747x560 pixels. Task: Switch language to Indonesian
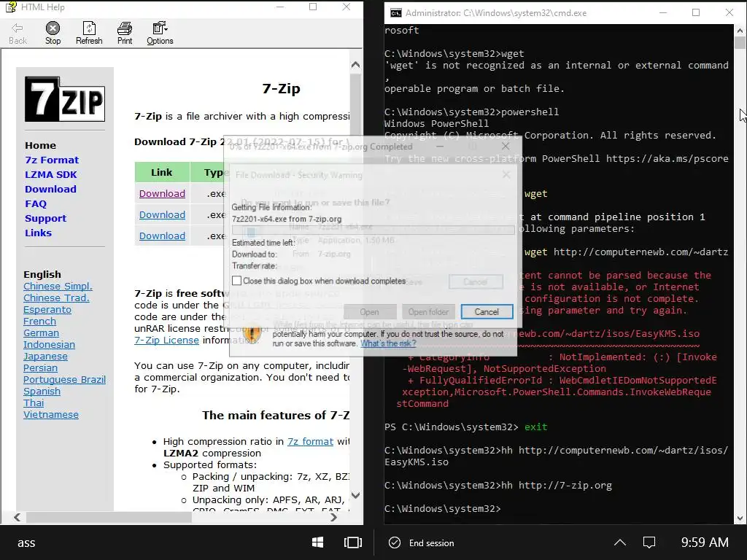pos(49,345)
